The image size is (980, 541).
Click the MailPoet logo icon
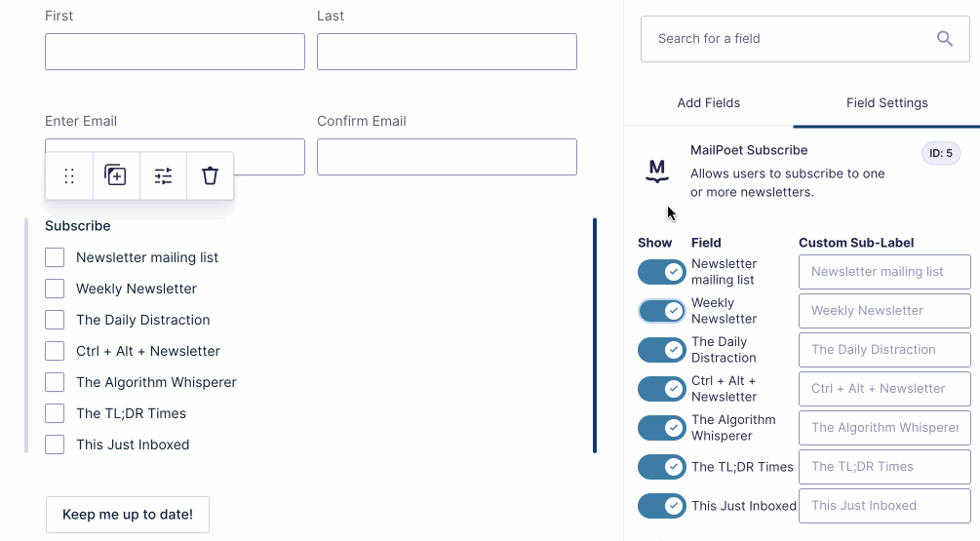(657, 173)
